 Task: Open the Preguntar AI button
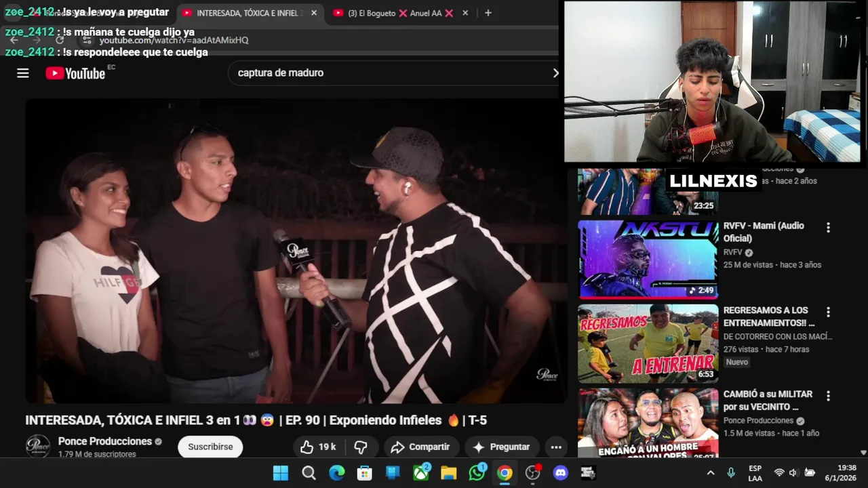[502, 447]
